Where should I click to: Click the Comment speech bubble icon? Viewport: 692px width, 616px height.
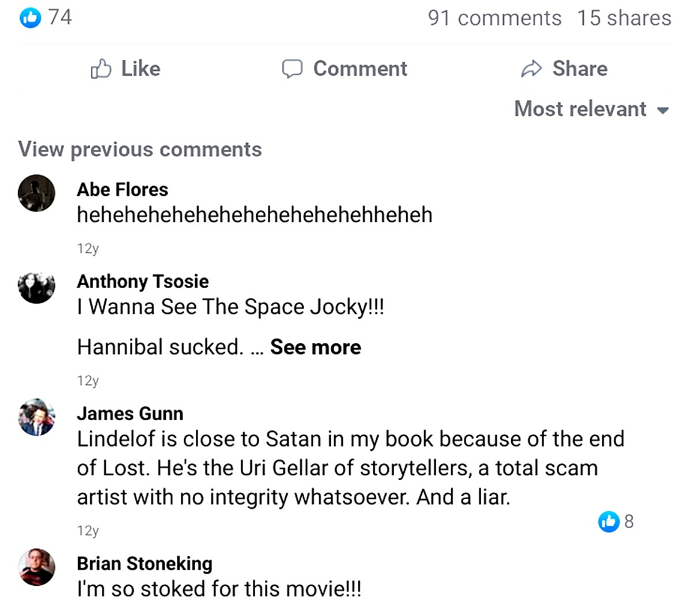(292, 69)
